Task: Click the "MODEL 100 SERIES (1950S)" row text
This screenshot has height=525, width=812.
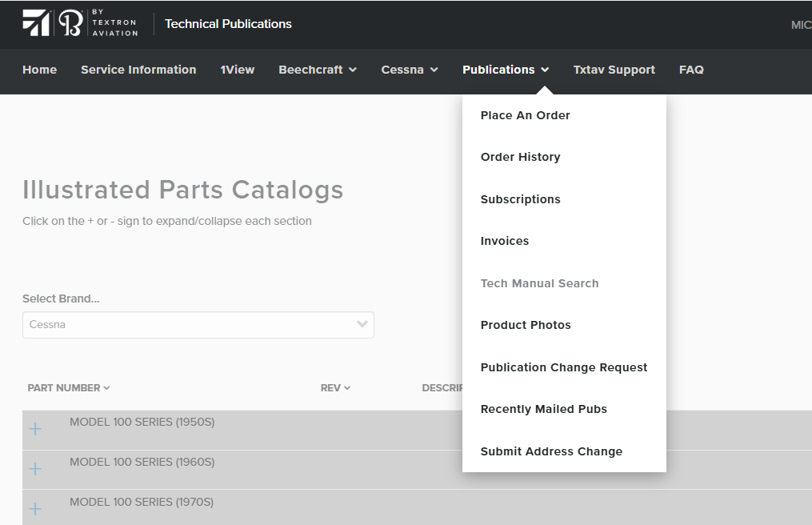Action: pyautogui.click(x=142, y=422)
